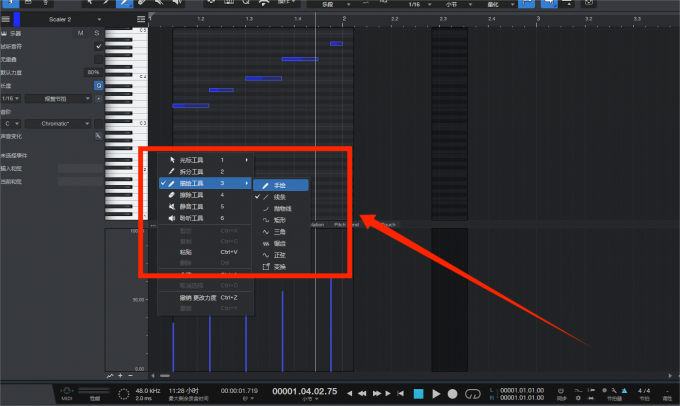The image size is (680, 406).
Task: Open the 1/16 note length dropdown
Action: [x=9, y=98]
